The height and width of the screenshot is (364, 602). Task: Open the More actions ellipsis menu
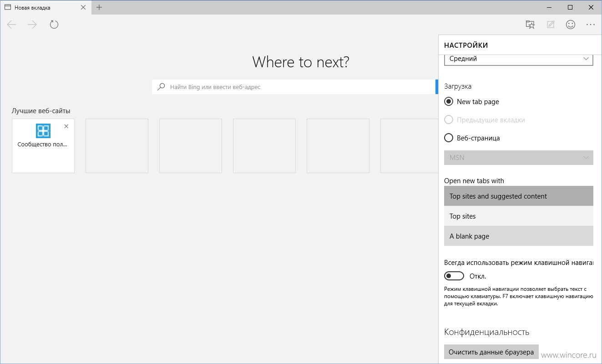point(591,25)
